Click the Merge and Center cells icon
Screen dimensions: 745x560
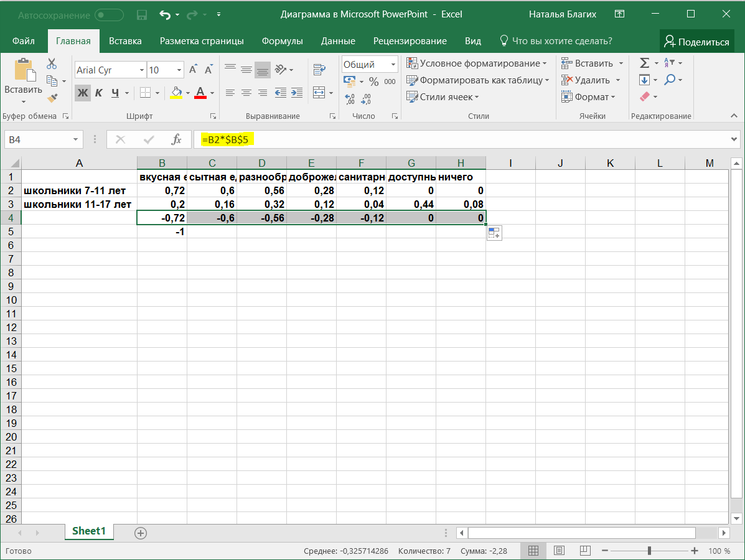[x=319, y=93]
